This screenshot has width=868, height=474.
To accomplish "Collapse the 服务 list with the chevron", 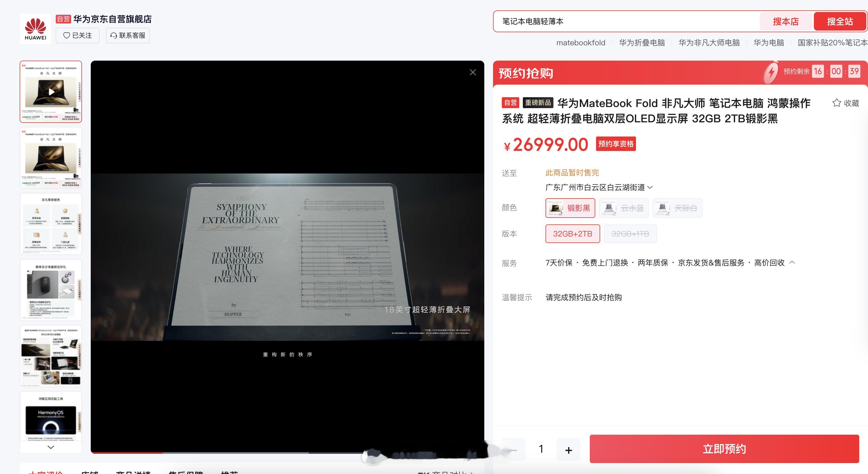I will tap(792, 262).
